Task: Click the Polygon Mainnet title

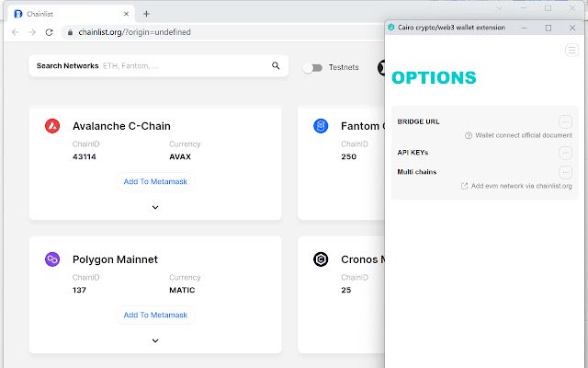Action: (115, 259)
